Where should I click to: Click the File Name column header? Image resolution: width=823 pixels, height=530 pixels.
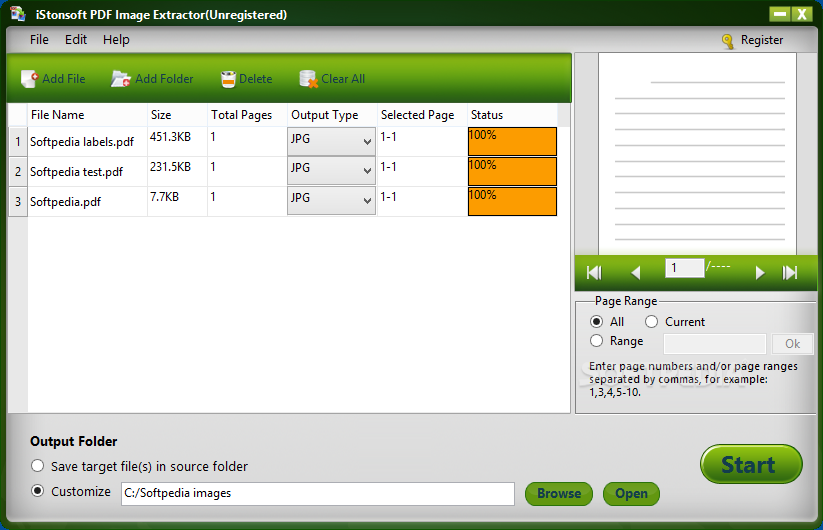(x=87, y=115)
